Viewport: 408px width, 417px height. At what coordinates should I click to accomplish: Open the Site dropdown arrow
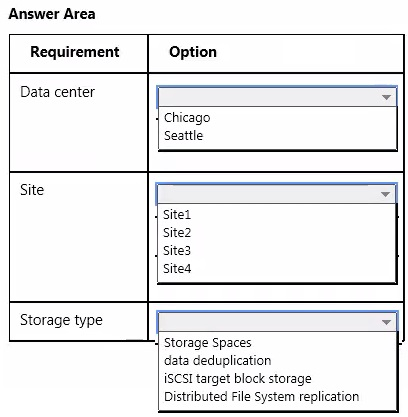coord(385,194)
